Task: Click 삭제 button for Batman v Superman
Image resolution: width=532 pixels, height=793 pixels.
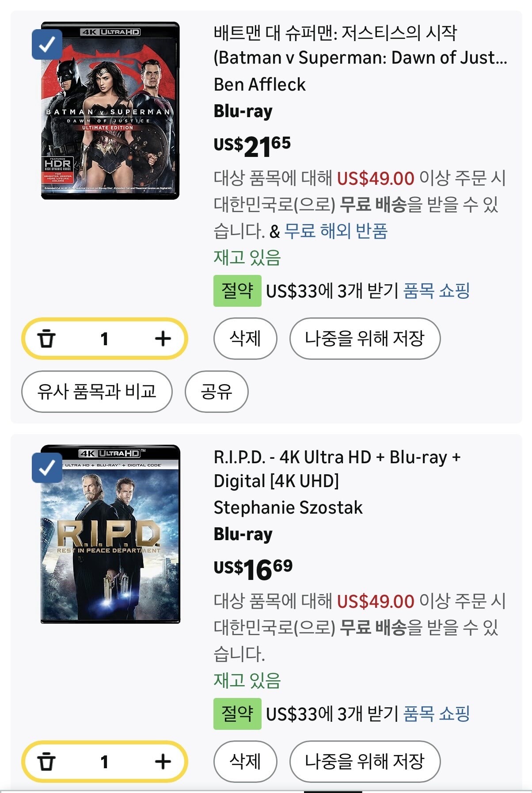Action: [x=245, y=339]
